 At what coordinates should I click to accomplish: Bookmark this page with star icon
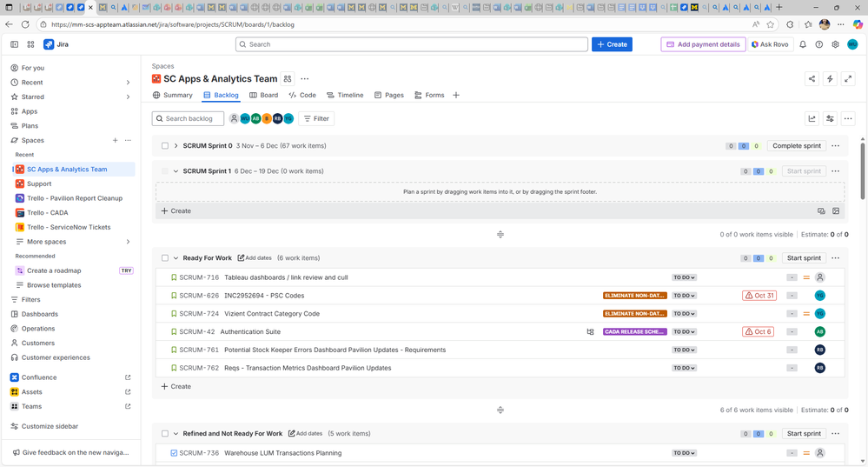tap(771, 24)
